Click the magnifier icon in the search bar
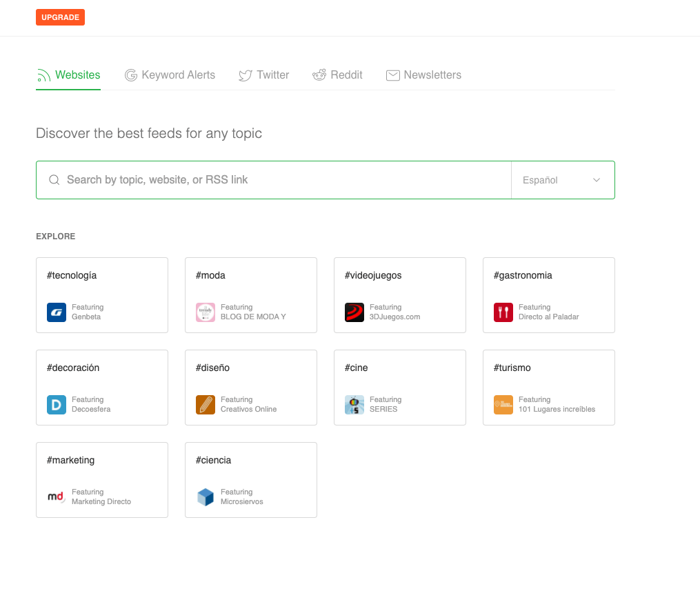 pos(54,179)
